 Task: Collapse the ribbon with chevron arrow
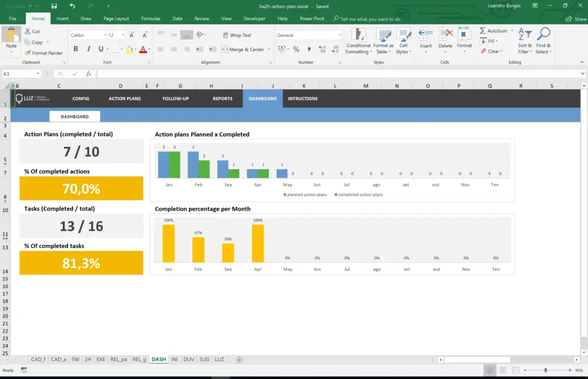(x=582, y=62)
